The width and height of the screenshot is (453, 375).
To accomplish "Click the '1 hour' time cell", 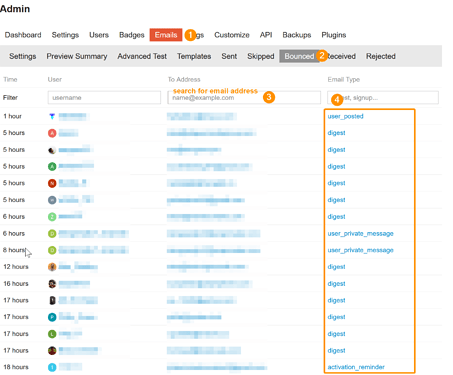I will pos(12,116).
